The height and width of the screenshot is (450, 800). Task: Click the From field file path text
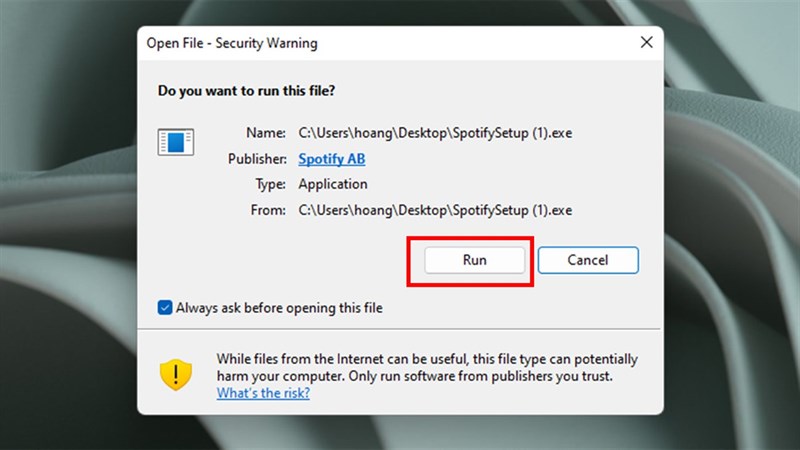435,210
